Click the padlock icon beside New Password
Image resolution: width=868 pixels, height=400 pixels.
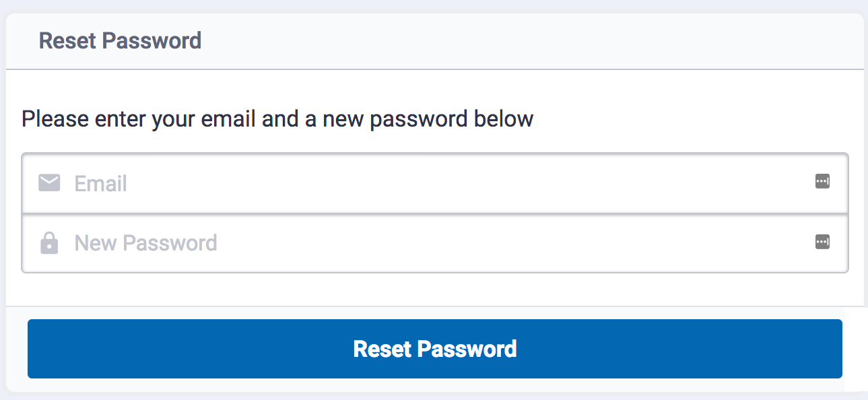pyautogui.click(x=49, y=242)
